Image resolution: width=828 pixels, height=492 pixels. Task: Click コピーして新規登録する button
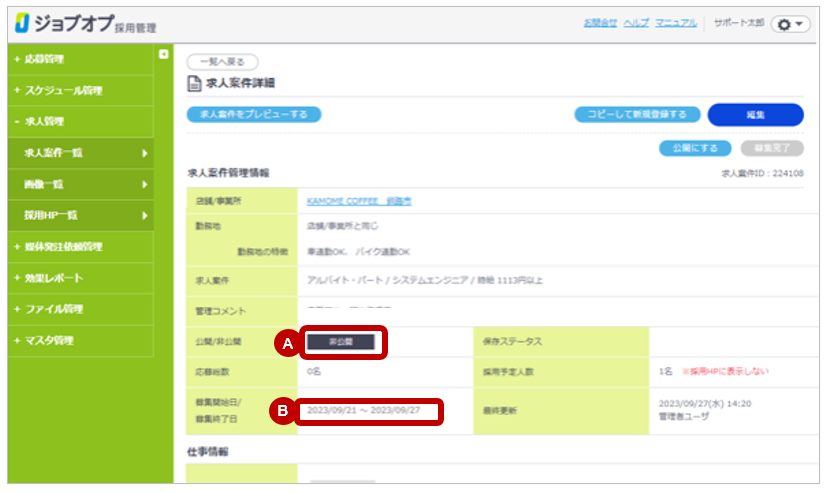pyautogui.click(x=637, y=114)
